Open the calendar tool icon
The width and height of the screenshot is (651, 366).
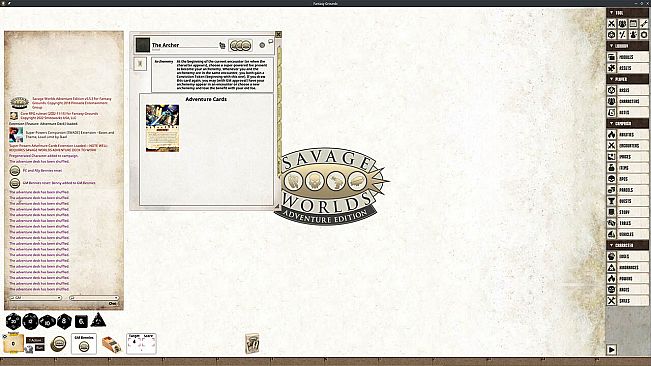pos(633,24)
